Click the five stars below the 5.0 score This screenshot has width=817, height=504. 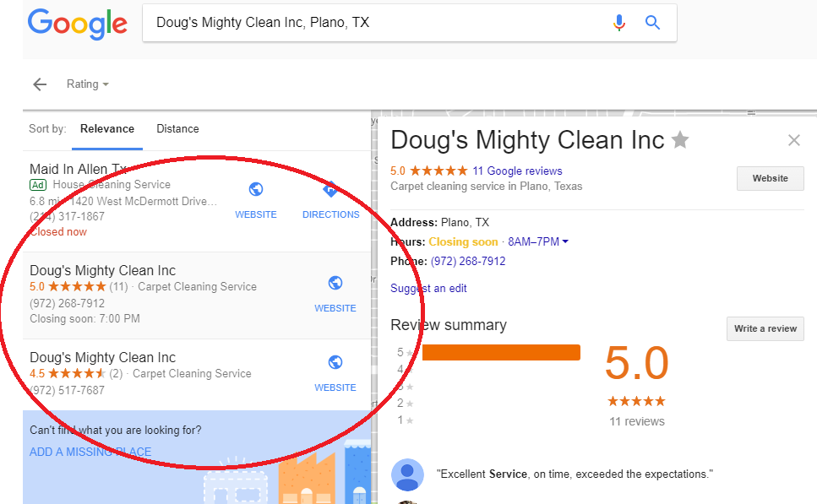(636, 401)
